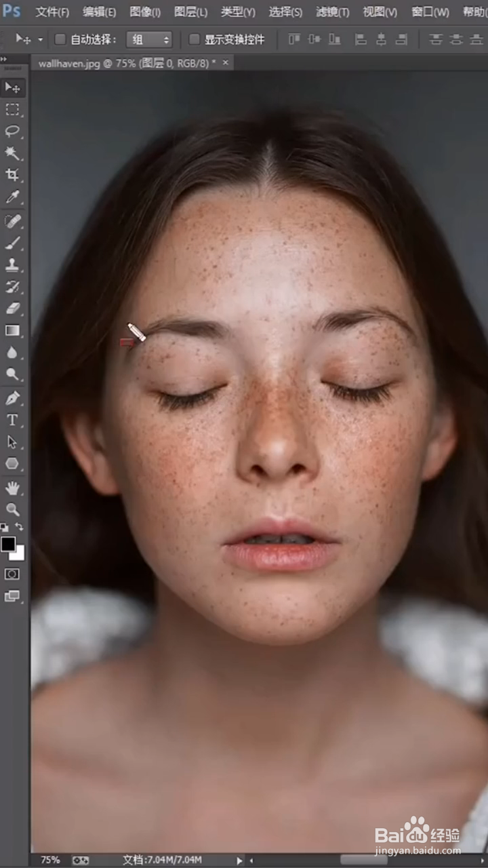Open the Move tool preset picker arrow
Screen dimensions: 488x868
click(40, 39)
